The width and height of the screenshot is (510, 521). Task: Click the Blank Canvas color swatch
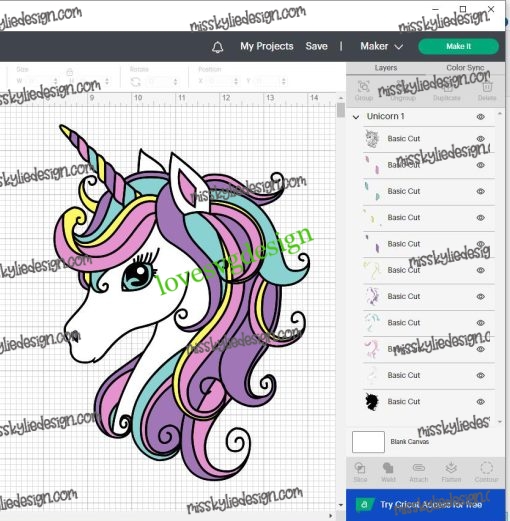[368, 442]
